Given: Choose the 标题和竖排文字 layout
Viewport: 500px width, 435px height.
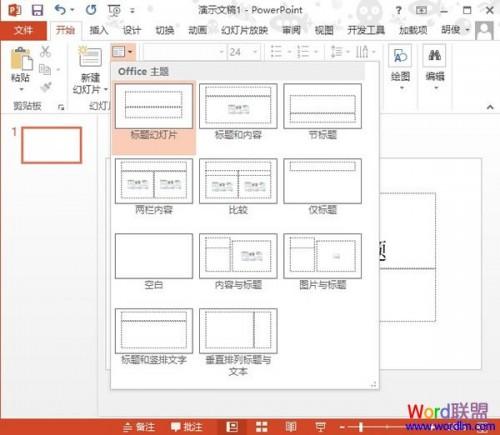Looking at the screenshot, I should pyautogui.click(x=154, y=337).
